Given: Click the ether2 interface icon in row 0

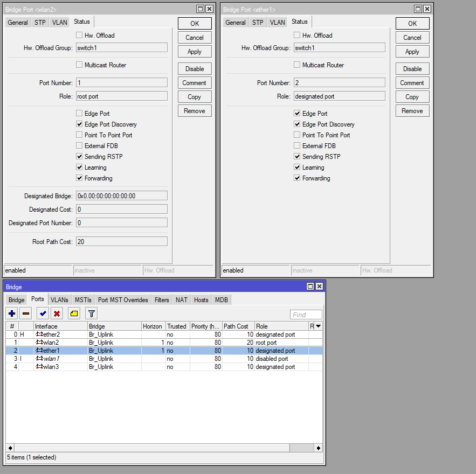Looking at the screenshot, I should click(39, 334).
